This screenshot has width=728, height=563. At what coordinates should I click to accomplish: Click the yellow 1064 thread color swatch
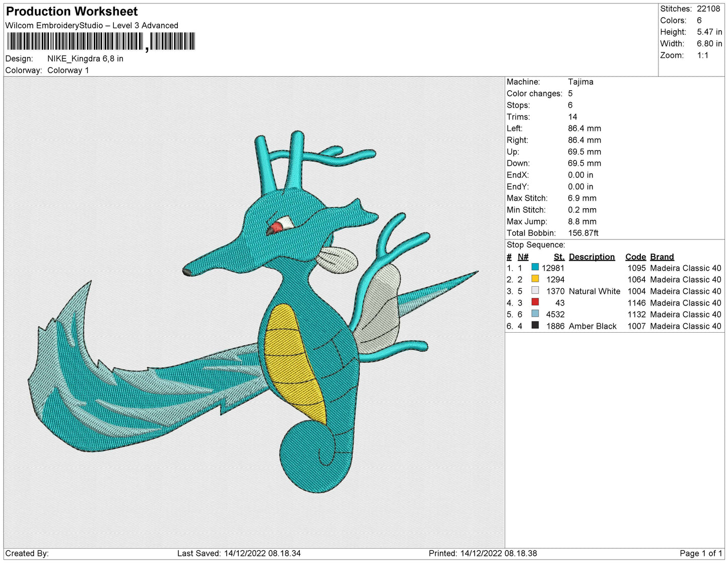(535, 279)
